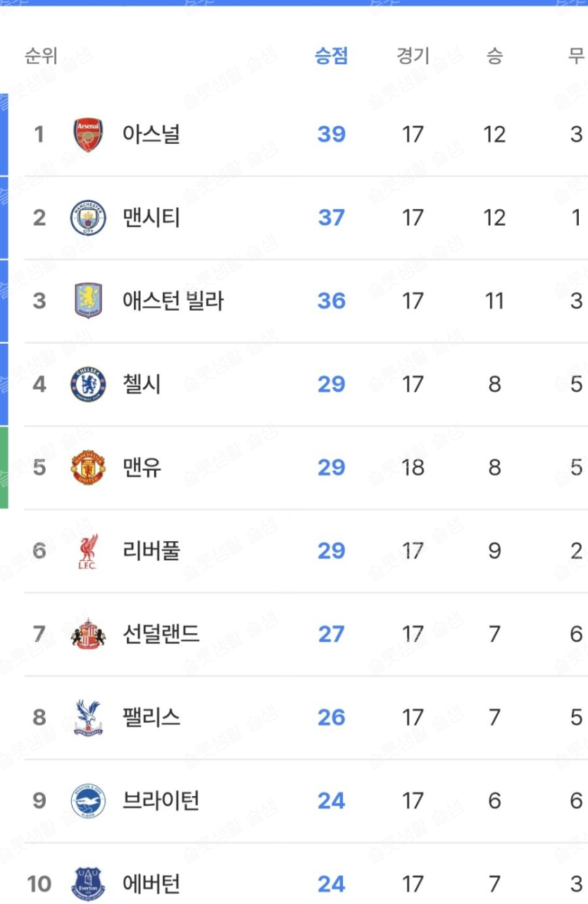This screenshot has width=588, height=904.
Task: Click the Everton club crest icon
Action: tap(88, 884)
